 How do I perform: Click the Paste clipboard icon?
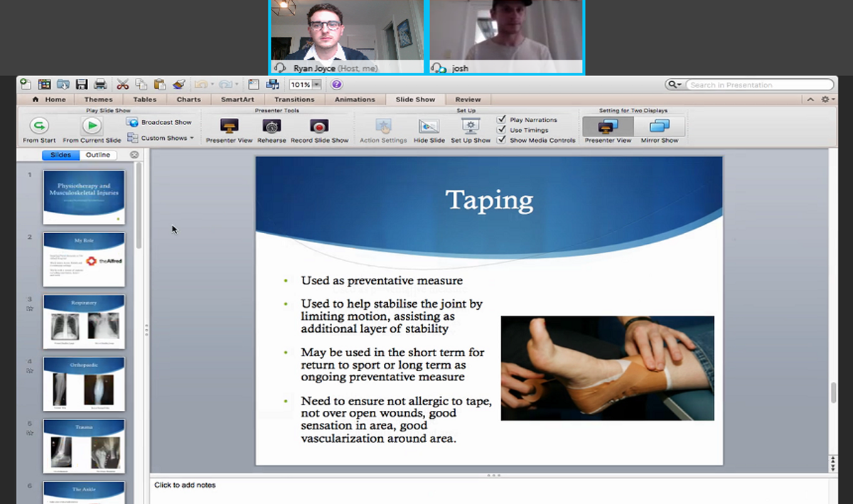[159, 84]
